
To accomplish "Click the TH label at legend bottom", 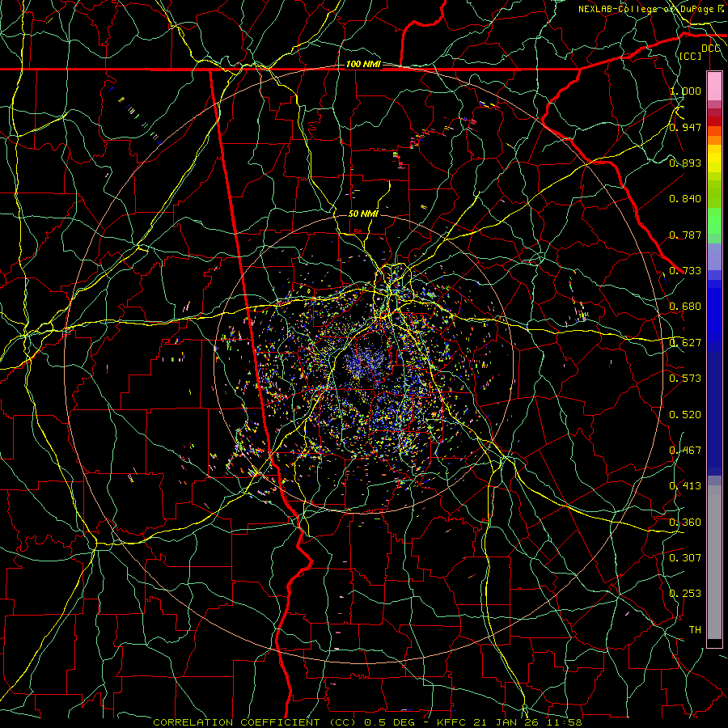I will click(x=695, y=629).
